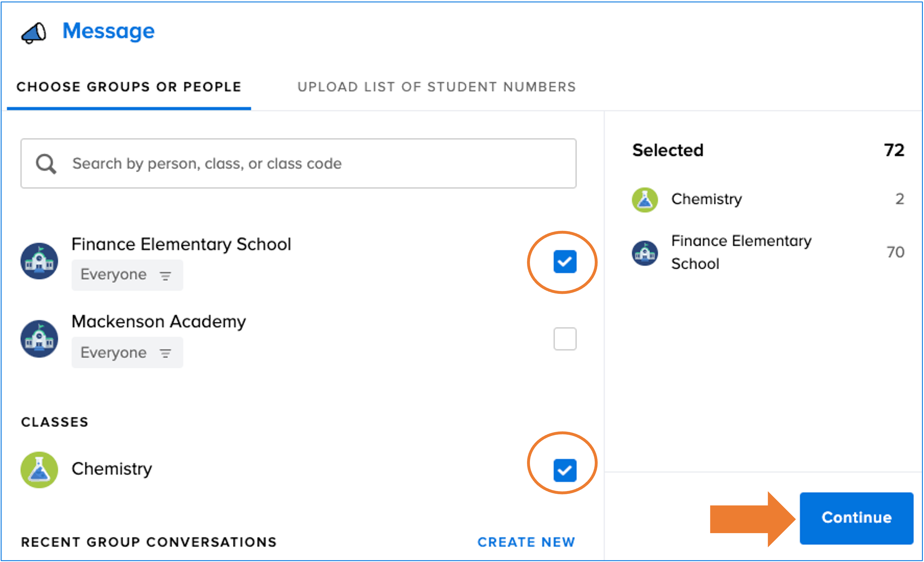
Task: Check the Mackenson Academy checkbox
Action: [565, 339]
